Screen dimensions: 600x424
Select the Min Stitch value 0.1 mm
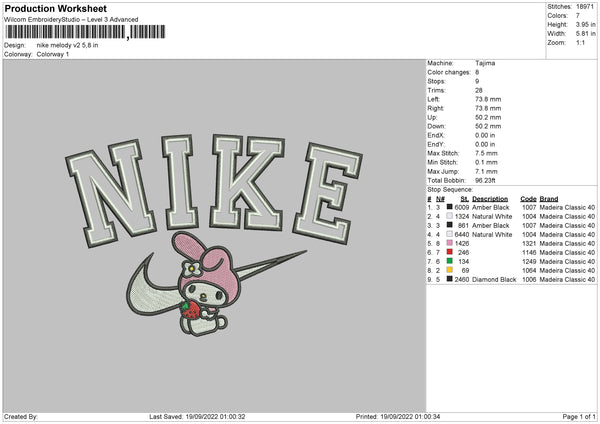tap(486, 163)
